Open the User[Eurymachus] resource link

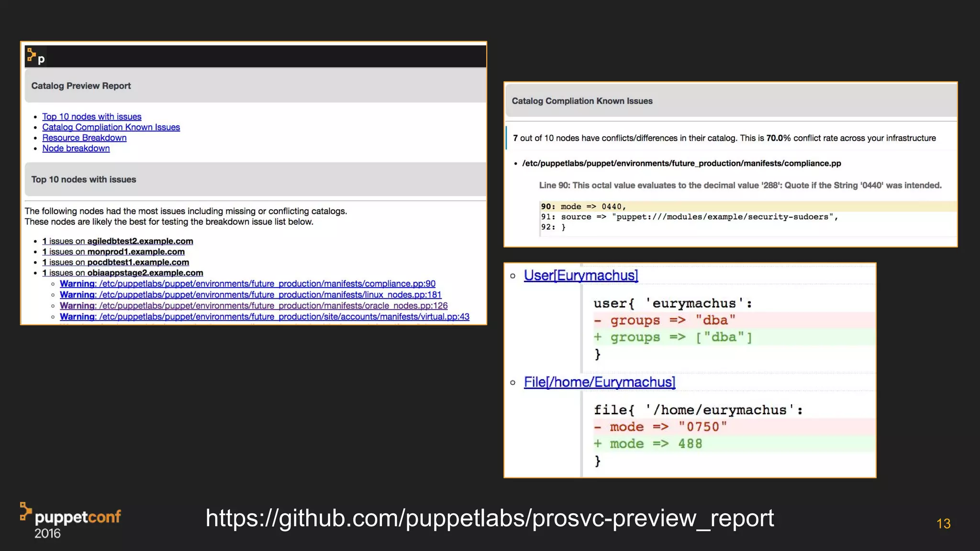click(x=581, y=275)
